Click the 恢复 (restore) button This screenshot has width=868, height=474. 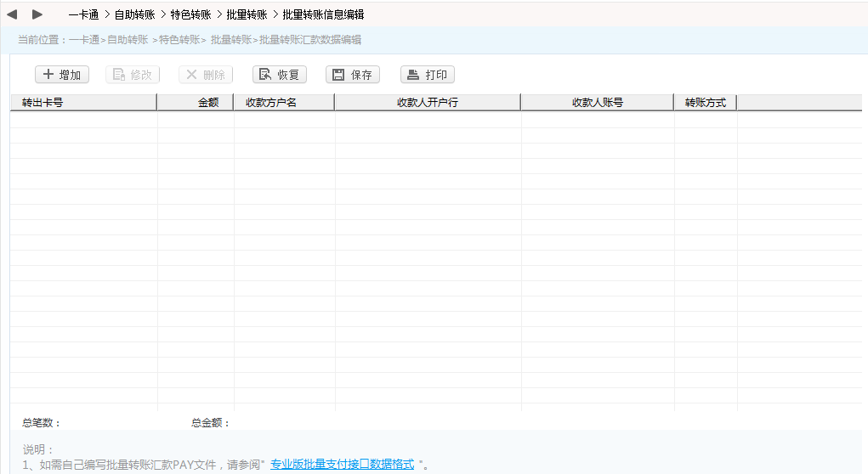pyautogui.click(x=280, y=75)
